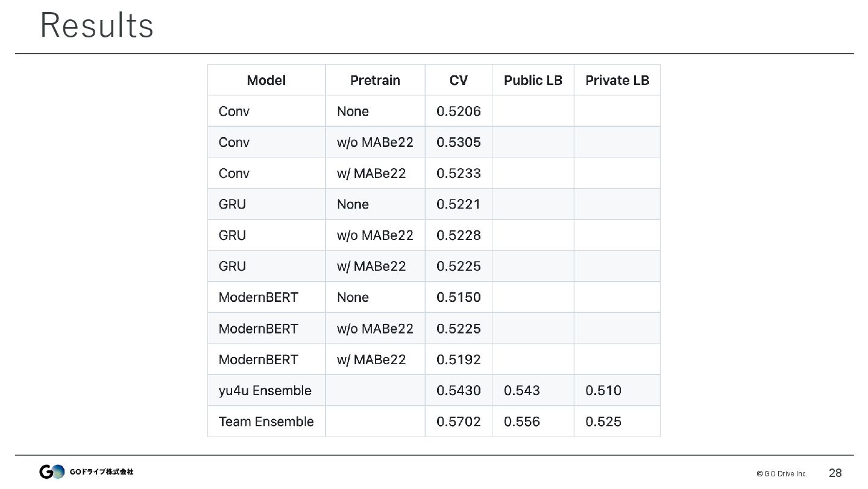Select the CV value 0.5233
Image resolution: width=868 pixels, height=489 pixels.
(x=458, y=174)
